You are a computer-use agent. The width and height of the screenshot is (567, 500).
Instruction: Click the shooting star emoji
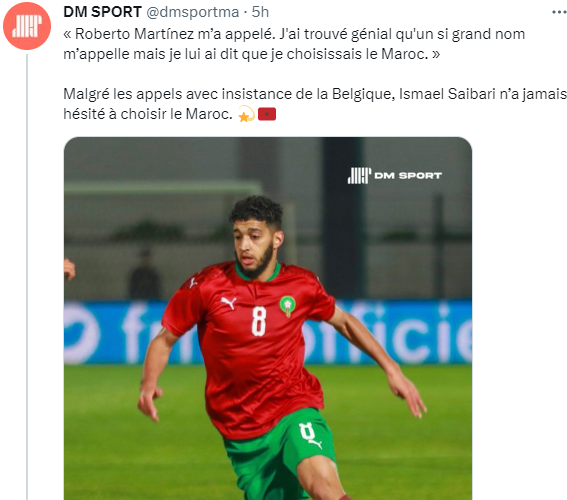point(247,114)
